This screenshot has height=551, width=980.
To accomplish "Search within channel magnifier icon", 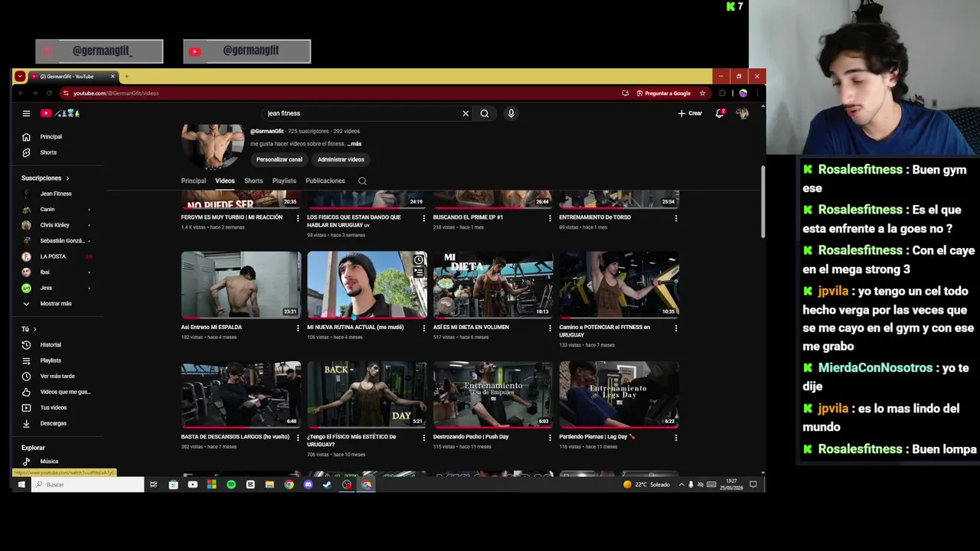I will [362, 181].
